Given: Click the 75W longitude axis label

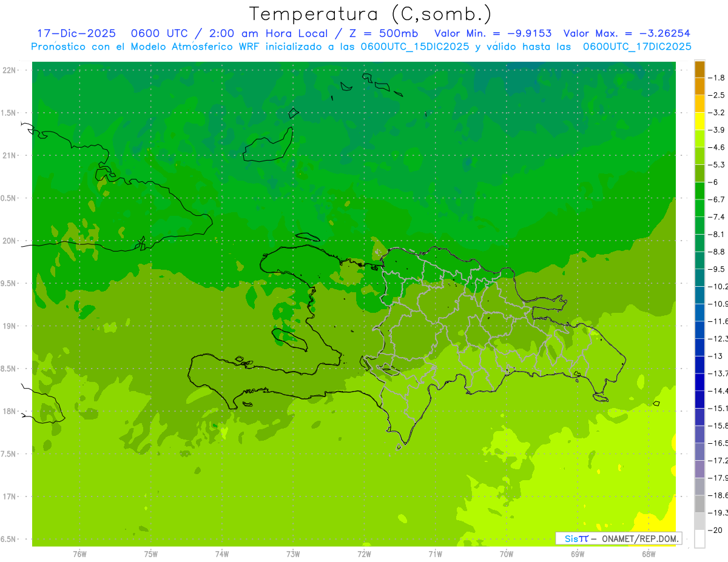Looking at the screenshot, I should [x=151, y=554].
